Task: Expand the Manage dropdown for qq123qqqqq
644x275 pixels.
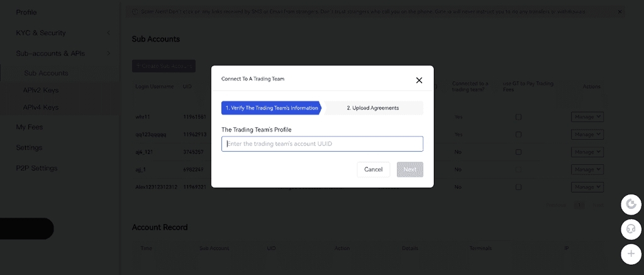Action: 587,135
